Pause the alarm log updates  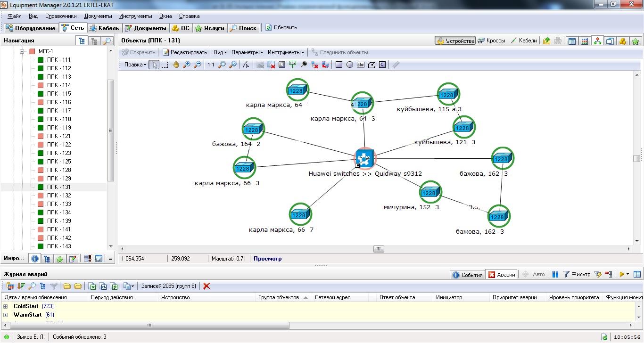pos(555,274)
